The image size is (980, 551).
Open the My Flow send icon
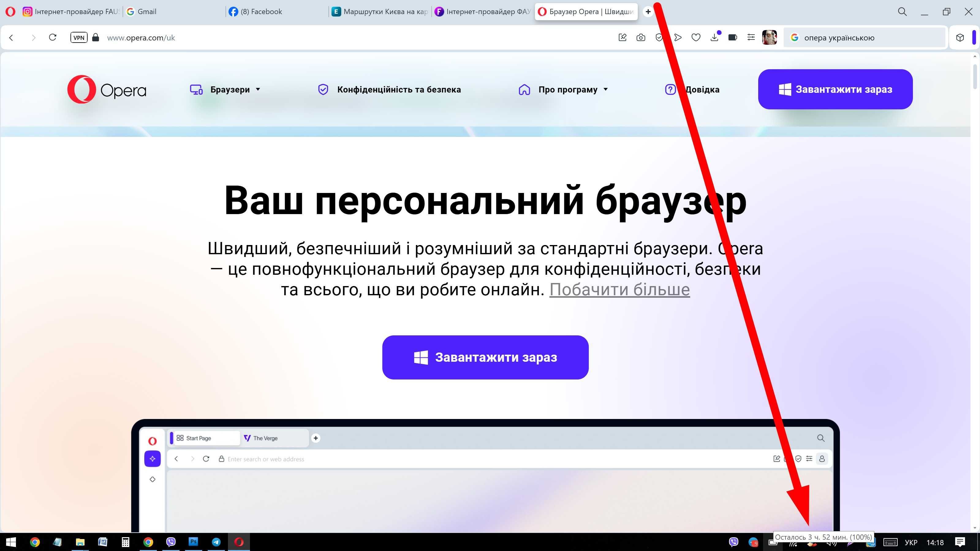click(x=678, y=37)
